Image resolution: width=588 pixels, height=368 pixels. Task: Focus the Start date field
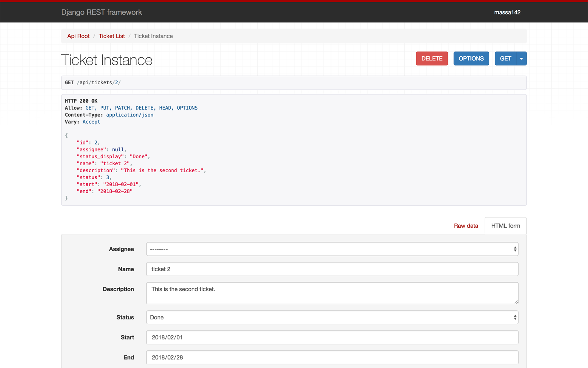(x=332, y=337)
